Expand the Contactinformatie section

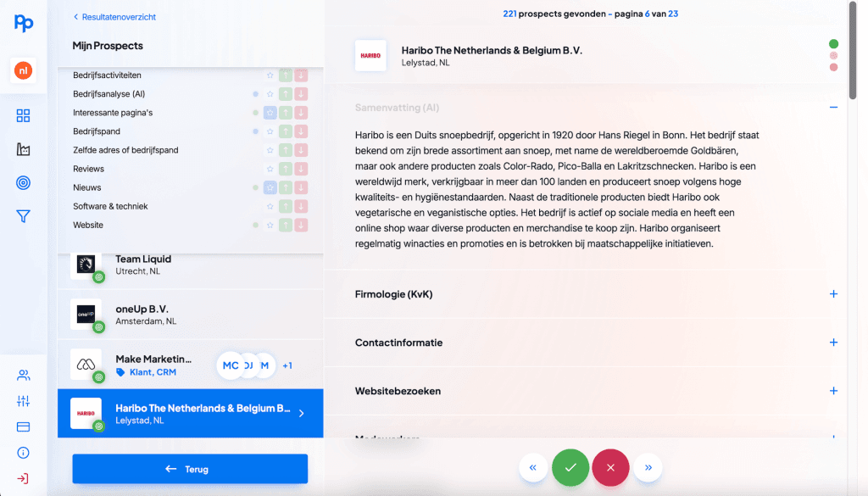[833, 343]
